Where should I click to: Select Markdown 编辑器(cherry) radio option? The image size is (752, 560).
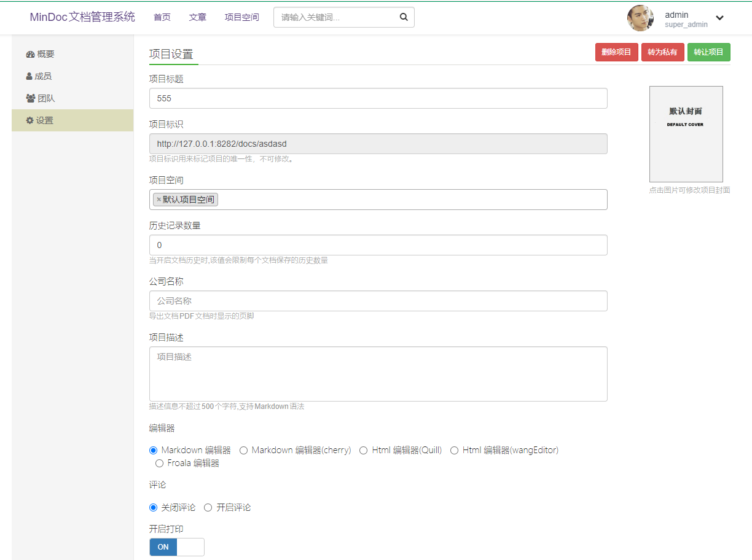click(243, 450)
